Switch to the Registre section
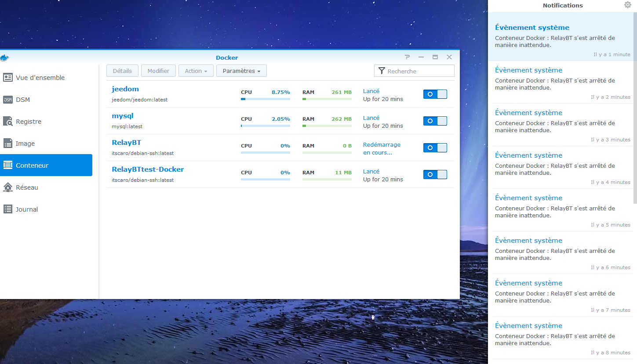Image resolution: width=637 pixels, height=364 pixels. click(x=46, y=122)
